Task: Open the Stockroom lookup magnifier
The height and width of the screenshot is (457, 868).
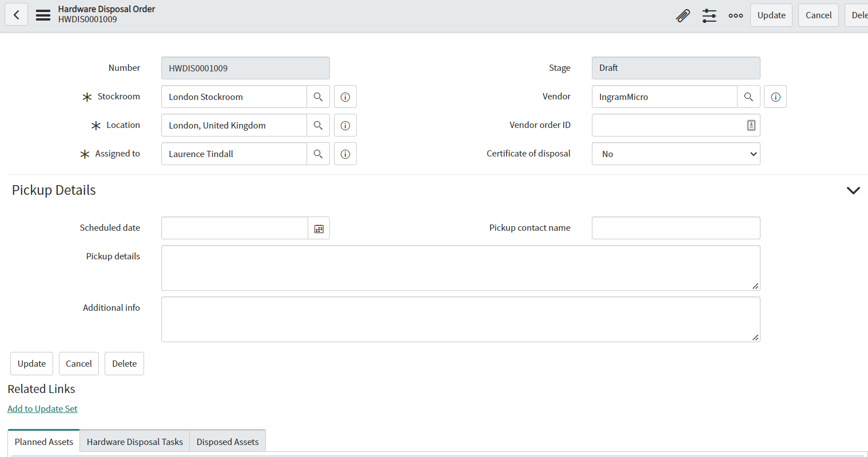Action: pos(318,97)
